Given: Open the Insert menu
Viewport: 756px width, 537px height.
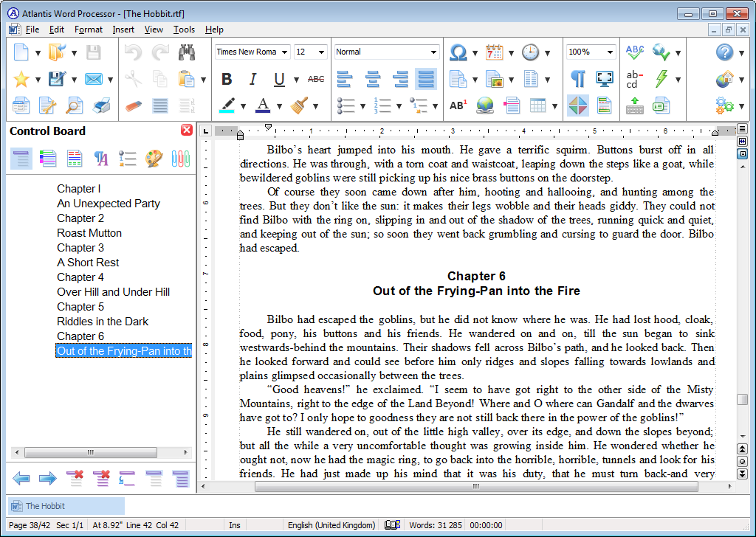Looking at the screenshot, I should pyautogui.click(x=123, y=30).
